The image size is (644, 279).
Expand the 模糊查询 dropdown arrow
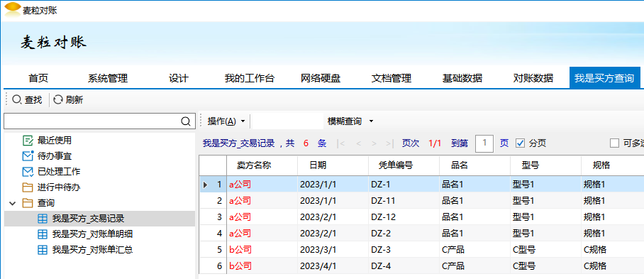(371, 121)
